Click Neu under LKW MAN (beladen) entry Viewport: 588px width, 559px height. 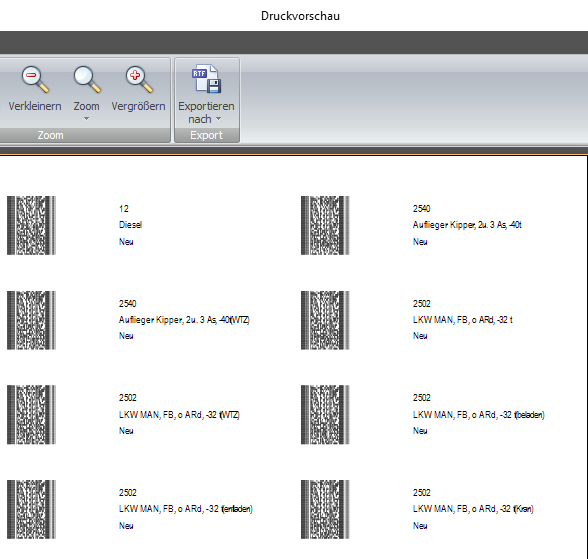[x=420, y=431]
